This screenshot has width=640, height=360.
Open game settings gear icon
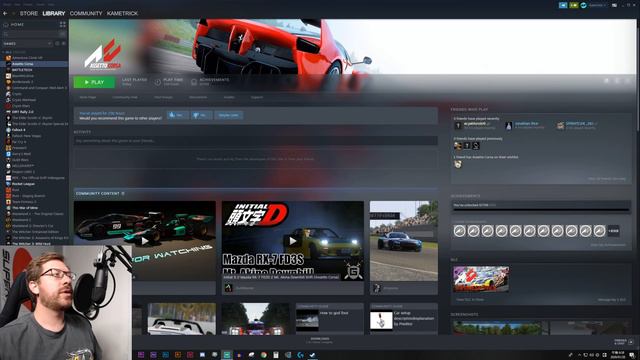607,81
